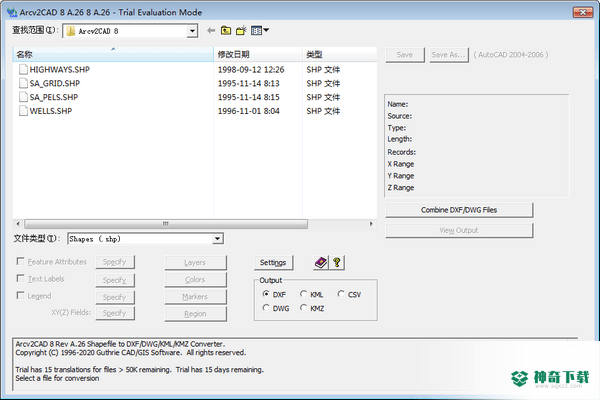
Task: Click the Region button
Action: (x=195, y=313)
